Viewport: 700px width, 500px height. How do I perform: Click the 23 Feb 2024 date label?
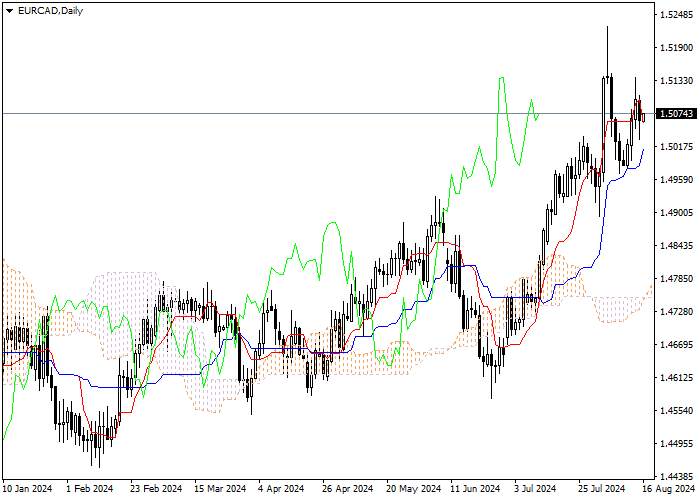[156, 488]
